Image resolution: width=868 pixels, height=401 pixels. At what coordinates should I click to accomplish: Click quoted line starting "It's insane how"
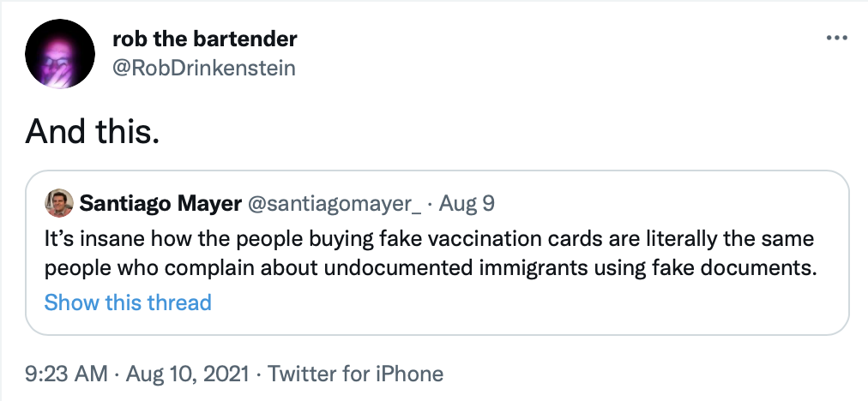[x=429, y=237]
